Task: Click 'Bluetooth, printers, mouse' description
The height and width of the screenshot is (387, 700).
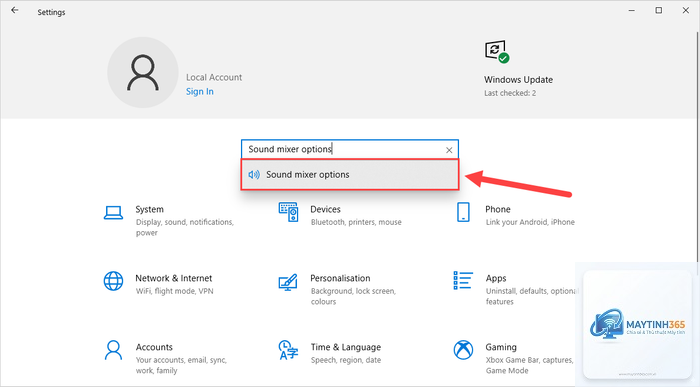Action: pos(356,222)
